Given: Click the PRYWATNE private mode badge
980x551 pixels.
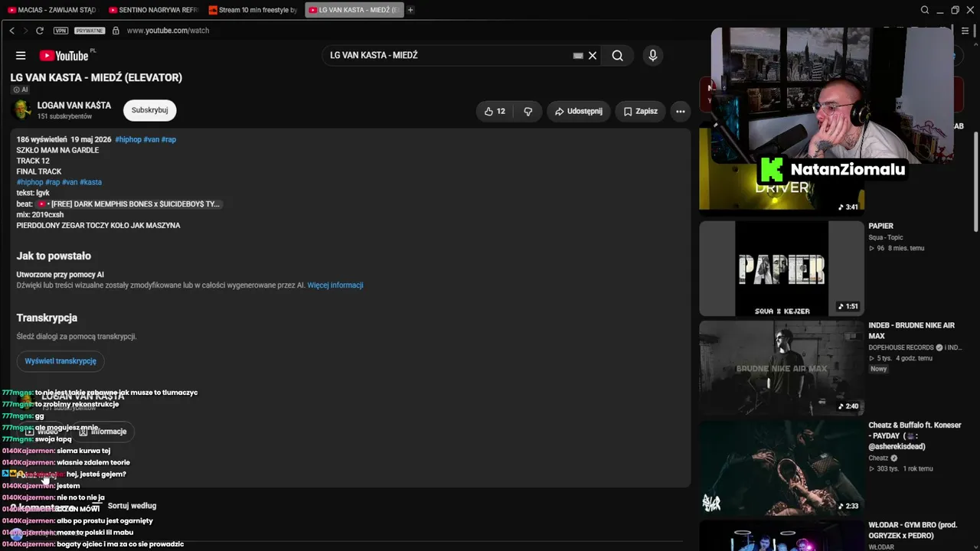Looking at the screenshot, I should tap(90, 31).
